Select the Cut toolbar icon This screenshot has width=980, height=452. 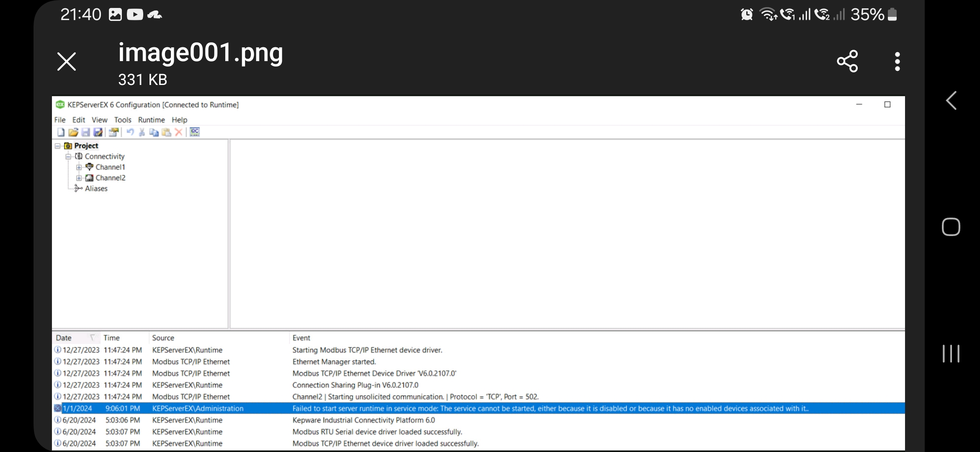pos(142,132)
